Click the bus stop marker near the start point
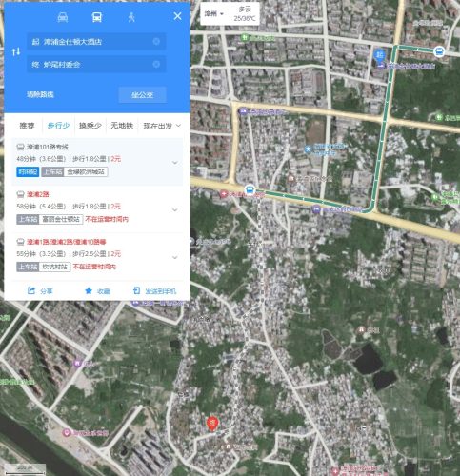Screen dimensions: 460x476 coord(439,51)
